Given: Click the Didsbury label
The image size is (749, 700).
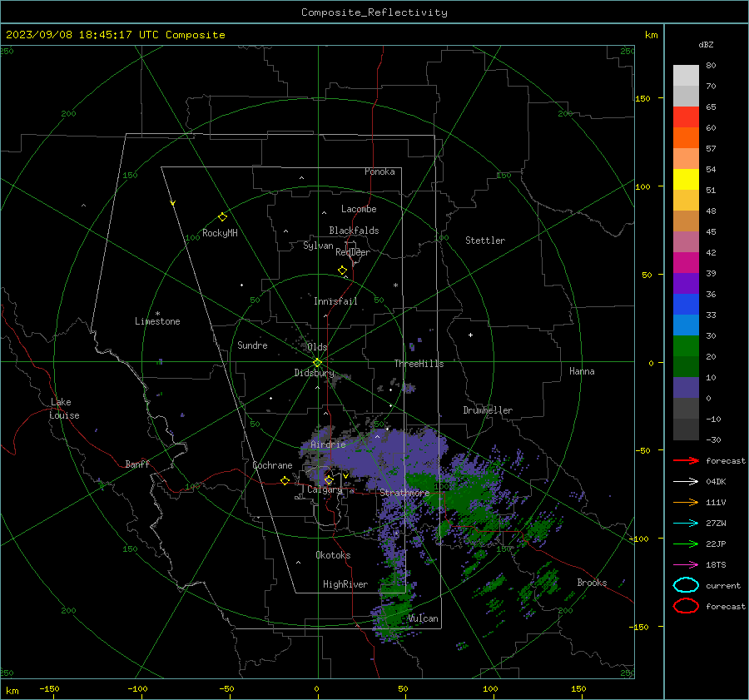Looking at the screenshot, I should [x=314, y=373].
